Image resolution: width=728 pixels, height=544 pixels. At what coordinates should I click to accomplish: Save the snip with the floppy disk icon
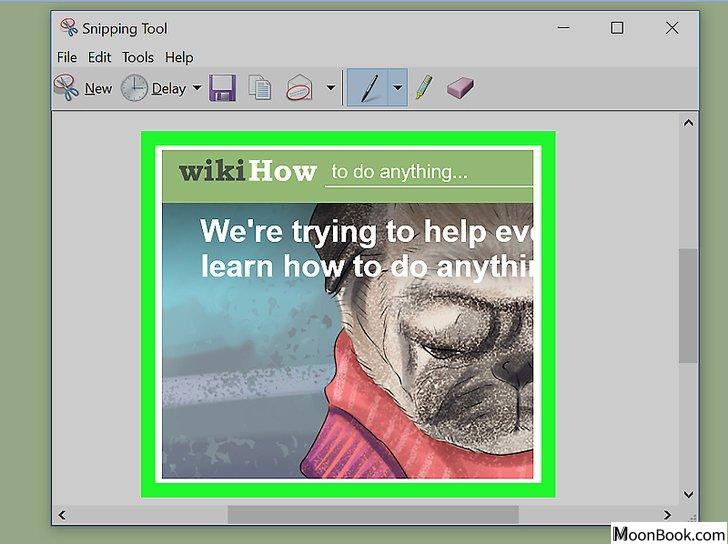(222, 88)
